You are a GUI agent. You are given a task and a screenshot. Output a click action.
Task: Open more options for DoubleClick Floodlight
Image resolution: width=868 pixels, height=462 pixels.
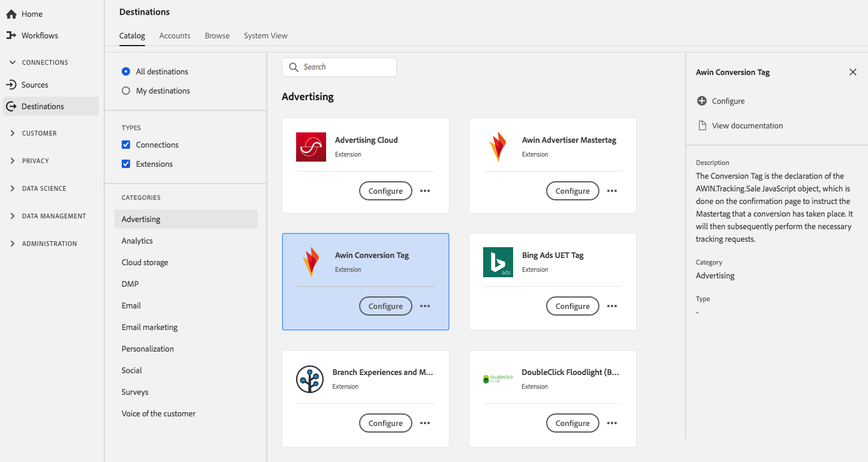tap(612, 423)
